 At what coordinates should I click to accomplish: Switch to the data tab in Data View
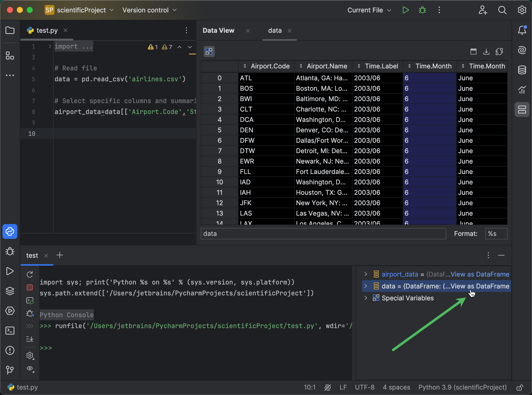[275, 30]
